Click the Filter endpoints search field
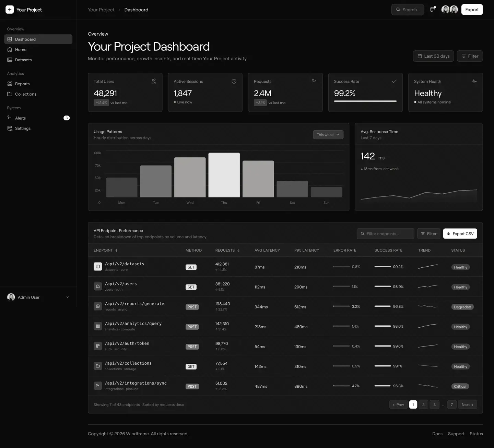Image resolution: width=494 pixels, height=448 pixels. pyautogui.click(x=385, y=233)
